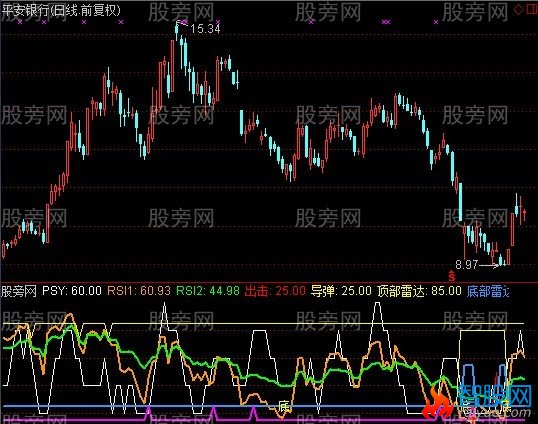Click the red split-window square icon
Screen dimensions: 538x424
(x=532, y=10)
